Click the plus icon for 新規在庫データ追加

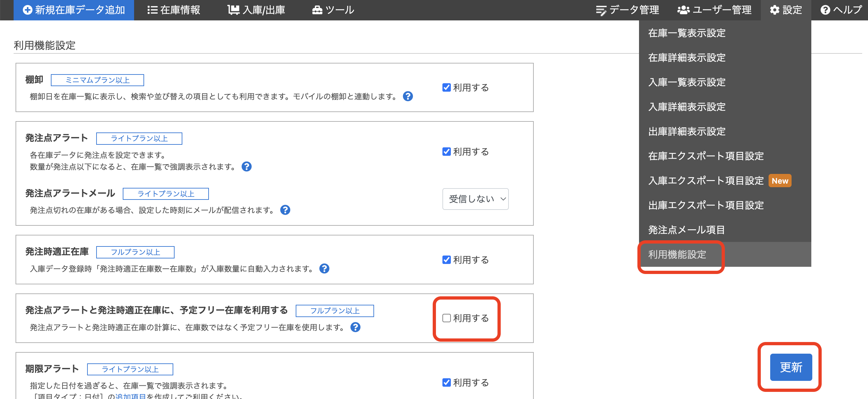point(28,10)
